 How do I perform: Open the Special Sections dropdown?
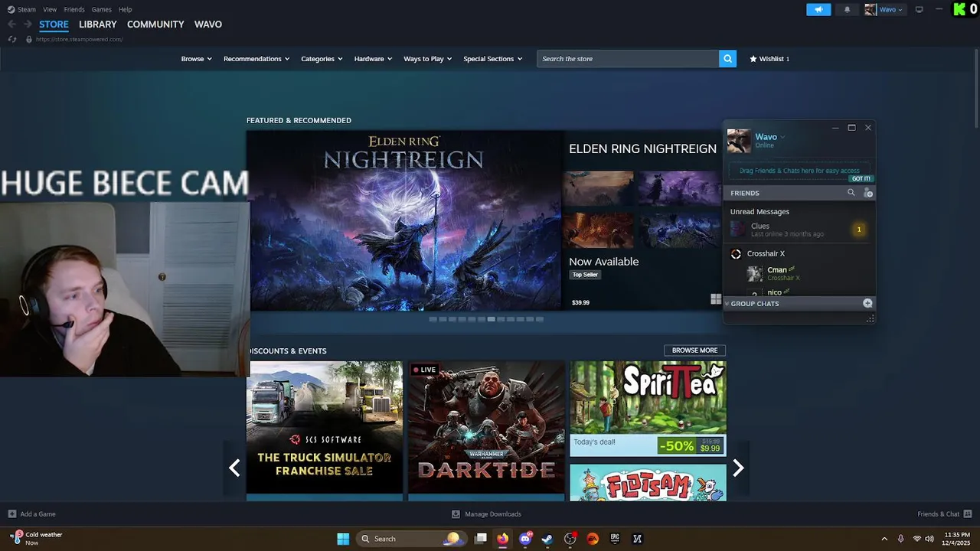(493, 59)
